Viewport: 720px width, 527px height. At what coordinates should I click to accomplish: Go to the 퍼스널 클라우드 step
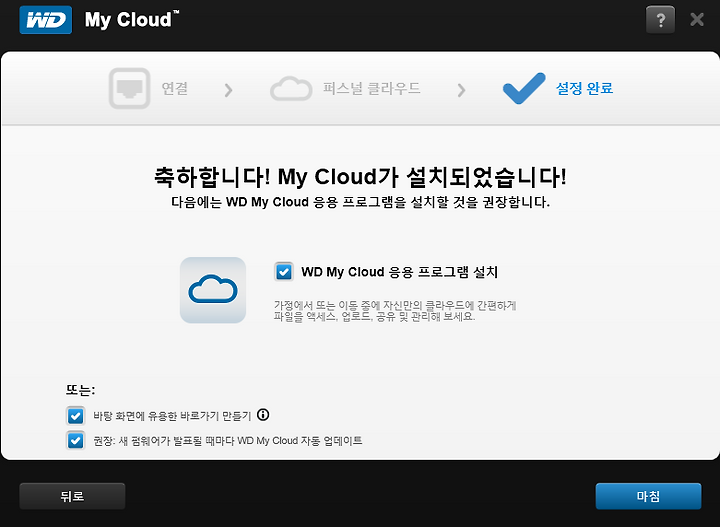click(371, 88)
